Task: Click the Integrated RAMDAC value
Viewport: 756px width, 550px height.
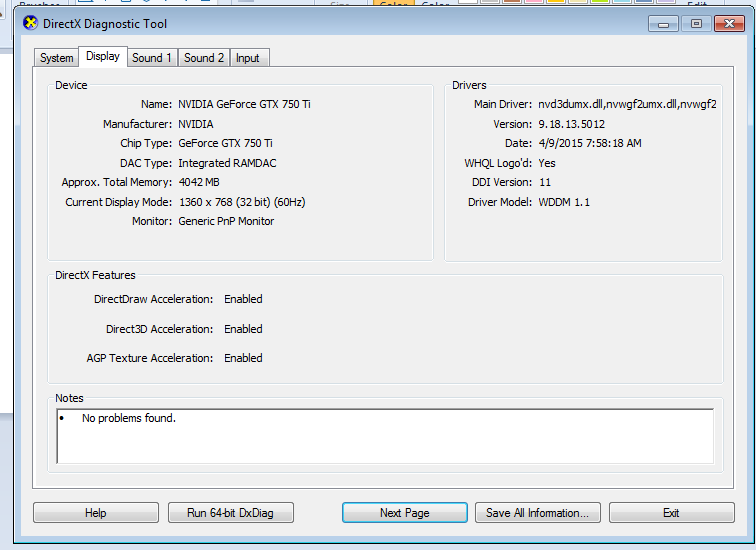Action: pos(227,163)
